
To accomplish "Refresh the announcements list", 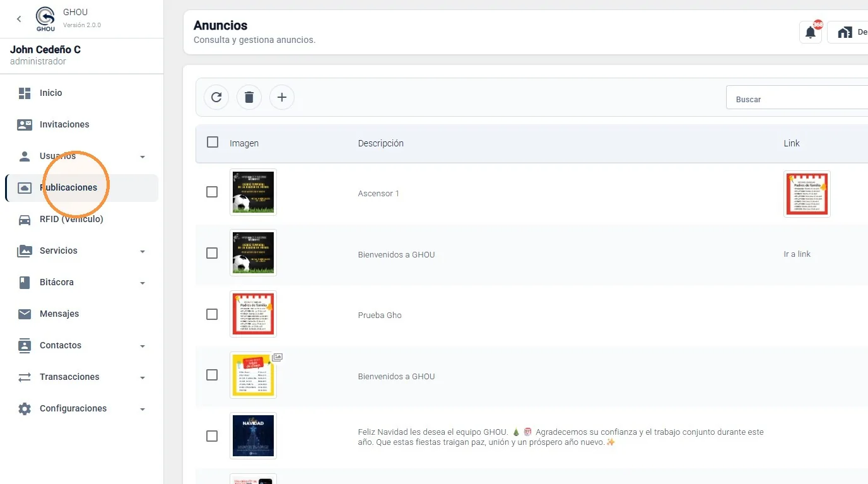I will click(216, 97).
